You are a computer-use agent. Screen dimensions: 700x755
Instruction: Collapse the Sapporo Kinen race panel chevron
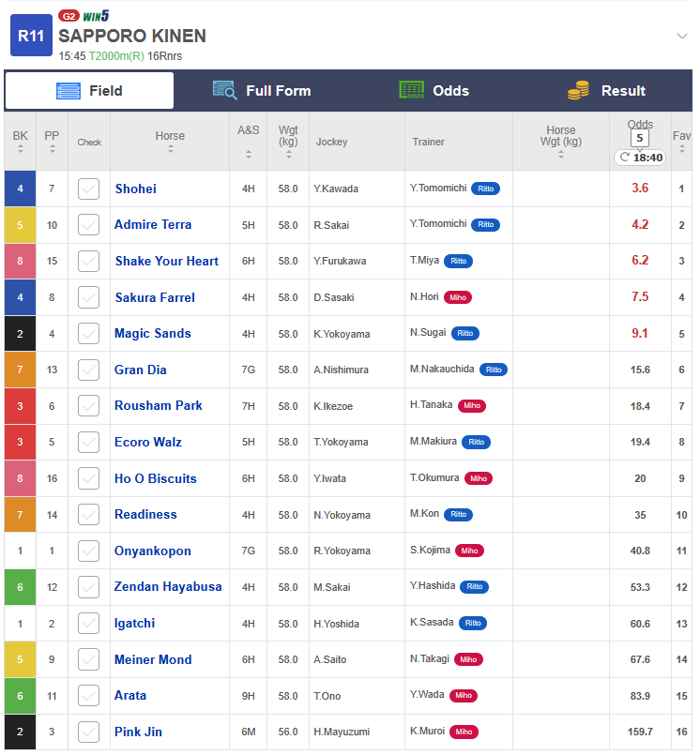(x=681, y=37)
